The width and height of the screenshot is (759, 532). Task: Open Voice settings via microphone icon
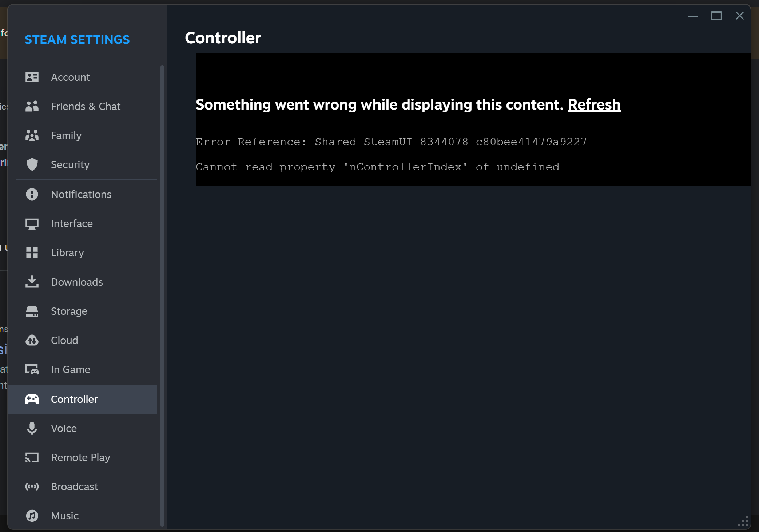tap(32, 428)
